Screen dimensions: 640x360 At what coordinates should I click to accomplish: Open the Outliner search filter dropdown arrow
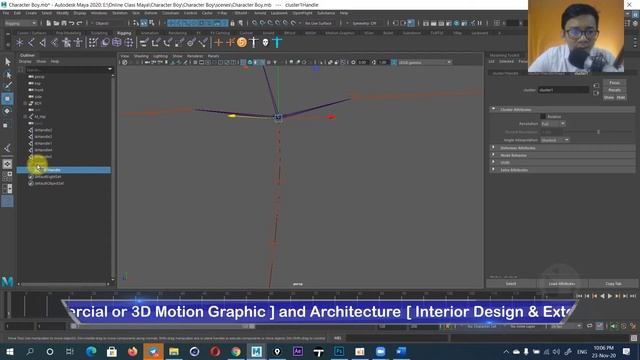[110, 69]
